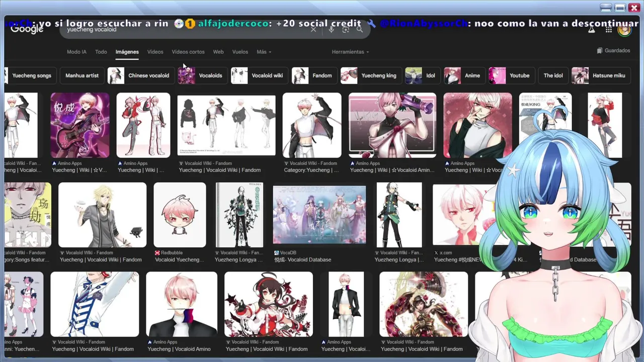The image size is (644, 362).
Task: Open Yuezheng Longya green outfit standing image
Action: click(399, 215)
